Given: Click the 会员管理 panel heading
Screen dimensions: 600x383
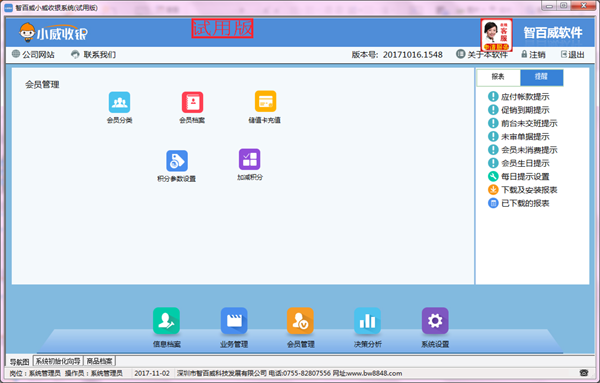Looking at the screenshot, I should tap(42, 85).
